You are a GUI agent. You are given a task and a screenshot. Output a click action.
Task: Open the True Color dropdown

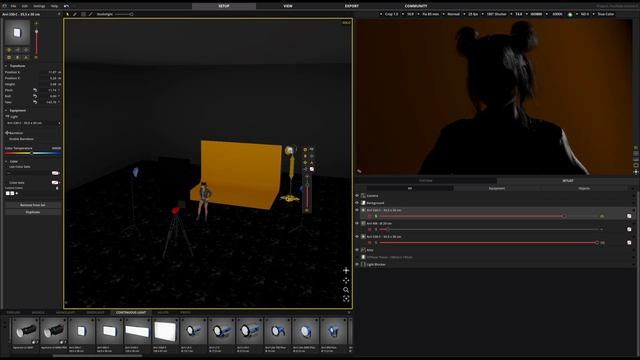[x=605, y=14]
